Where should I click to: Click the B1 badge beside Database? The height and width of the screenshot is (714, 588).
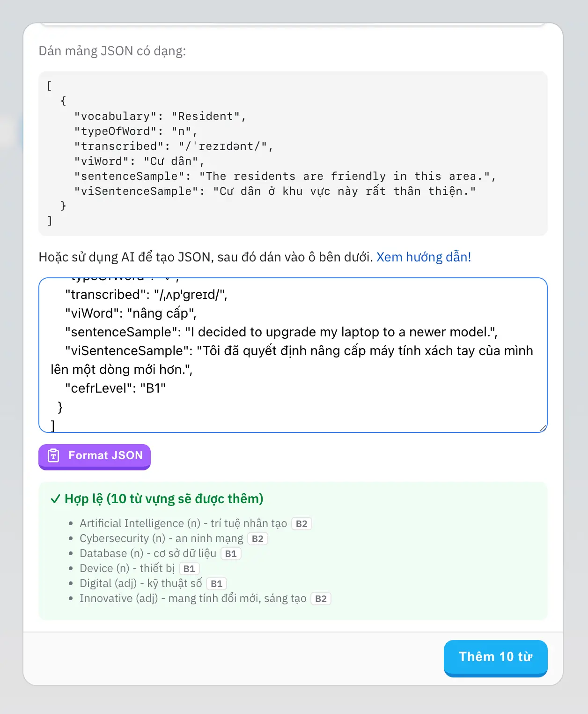point(231,554)
